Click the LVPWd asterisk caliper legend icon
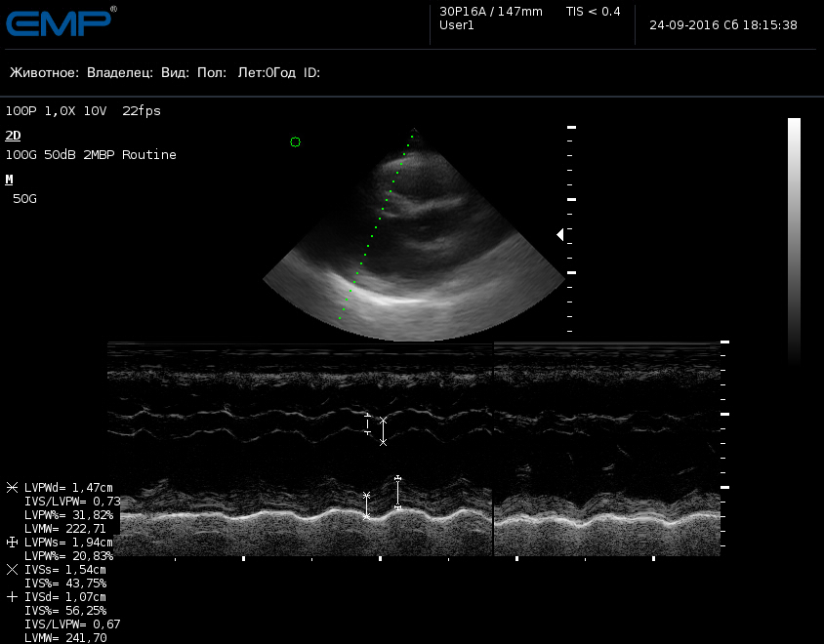Viewport: 824px width, 644px height. click(12, 488)
